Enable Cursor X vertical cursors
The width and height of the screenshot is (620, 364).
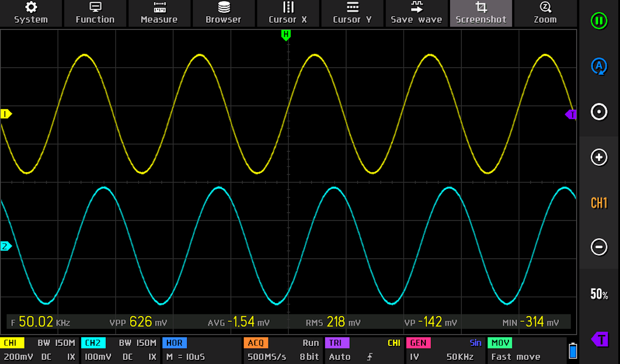pyautogui.click(x=288, y=13)
